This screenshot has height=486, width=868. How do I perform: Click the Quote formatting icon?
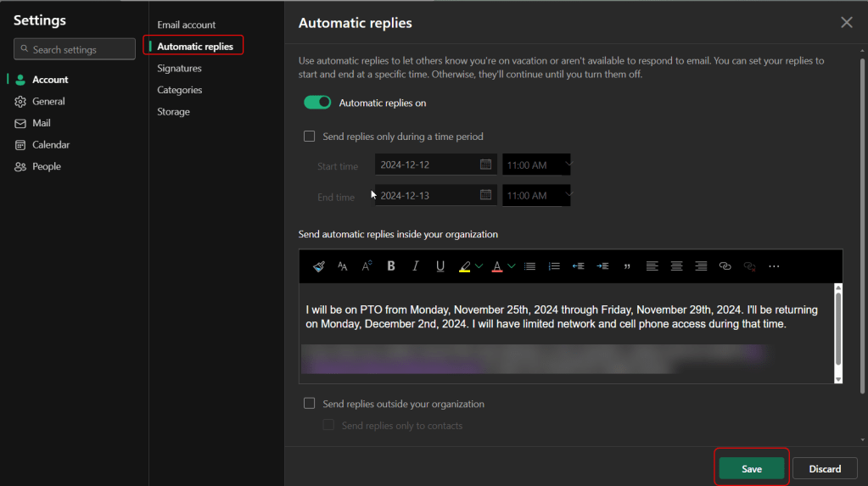point(627,266)
